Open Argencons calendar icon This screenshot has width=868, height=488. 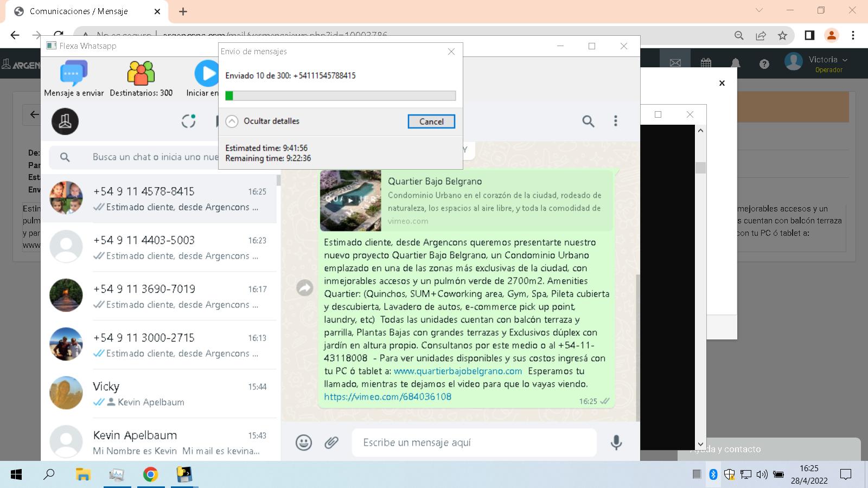[706, 63]
